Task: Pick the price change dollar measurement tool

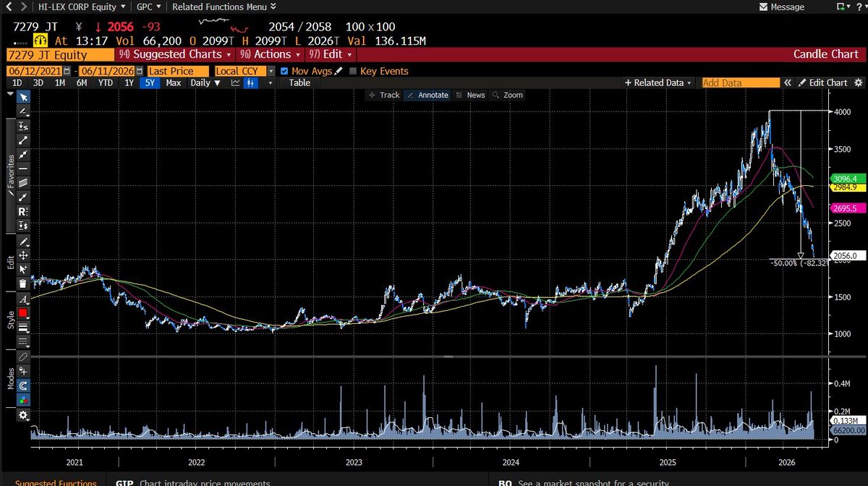Action: [23, 226]
